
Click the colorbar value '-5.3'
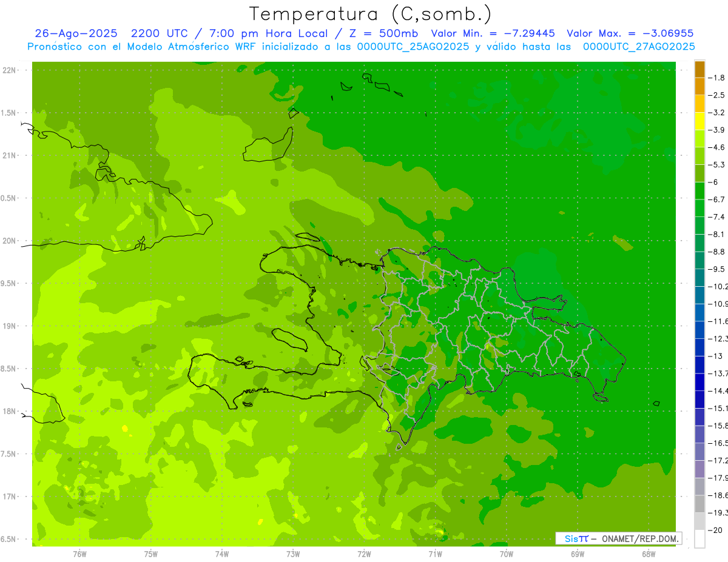(716, 165)
